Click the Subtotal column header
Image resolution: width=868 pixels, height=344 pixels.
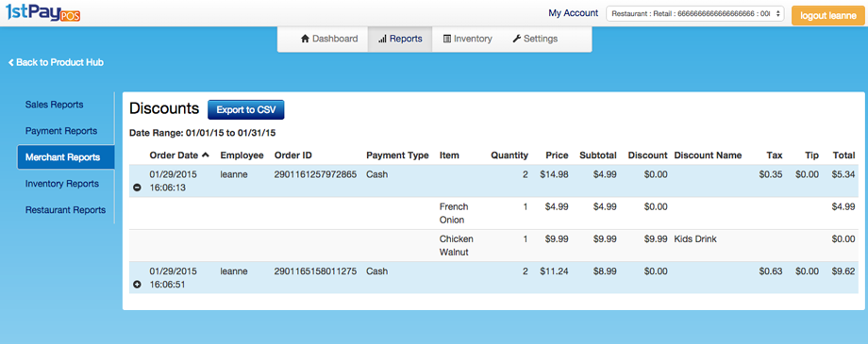pos(598,156)
